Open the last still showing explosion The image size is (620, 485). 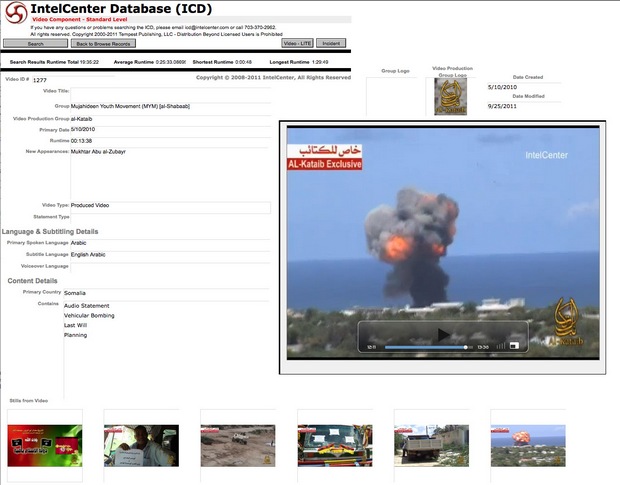[527, 445]
